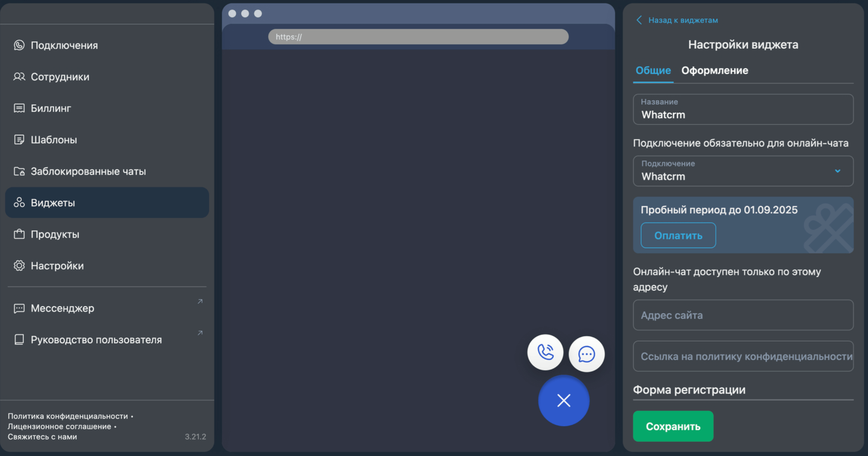Click the green Сохранить button
The image size is (868, 456).
pyautogui.click(x=673, y=426)
